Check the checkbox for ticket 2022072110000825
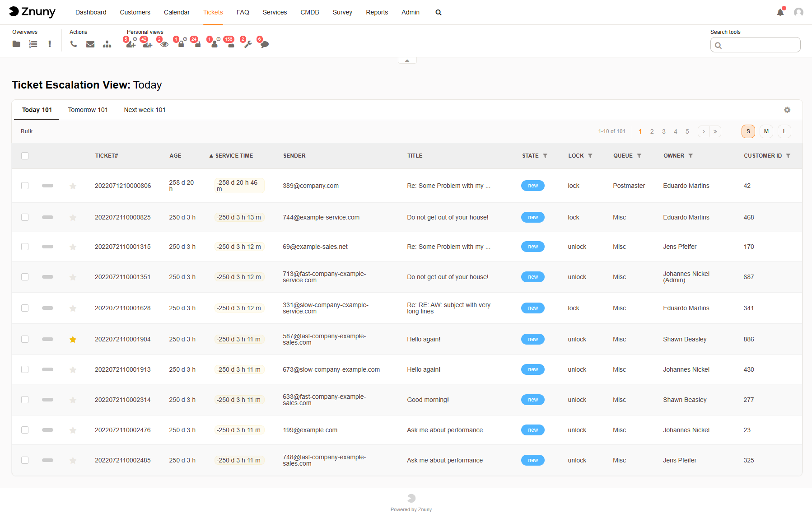This screenshot has width=812, height=518. 25,217
